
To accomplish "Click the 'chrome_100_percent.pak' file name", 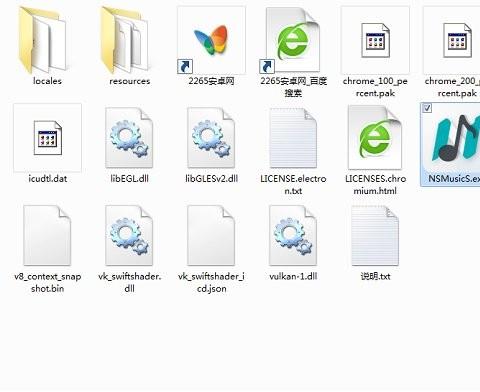I will coord(375,87).
